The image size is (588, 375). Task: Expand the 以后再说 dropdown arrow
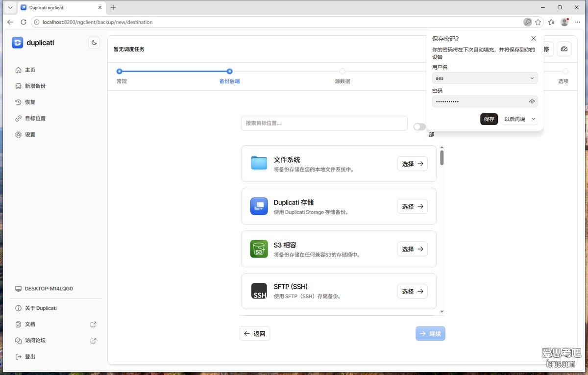(534, 119)
